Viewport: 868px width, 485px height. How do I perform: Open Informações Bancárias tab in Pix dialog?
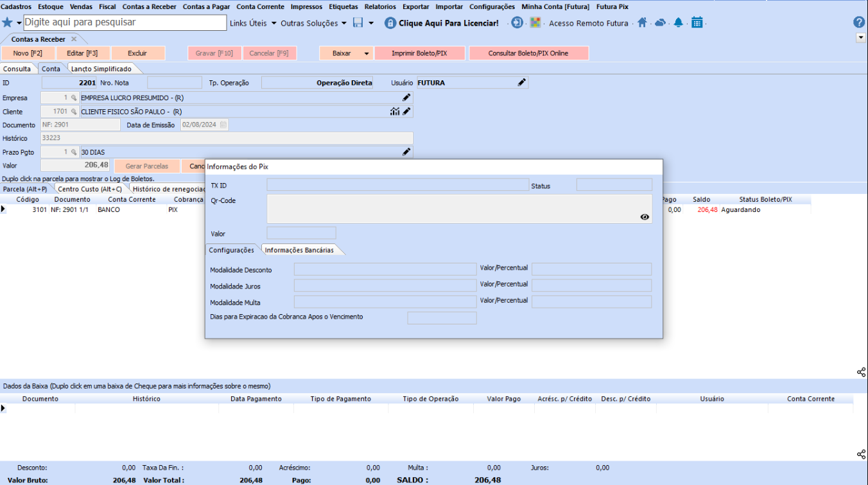(x=299, y=250)
